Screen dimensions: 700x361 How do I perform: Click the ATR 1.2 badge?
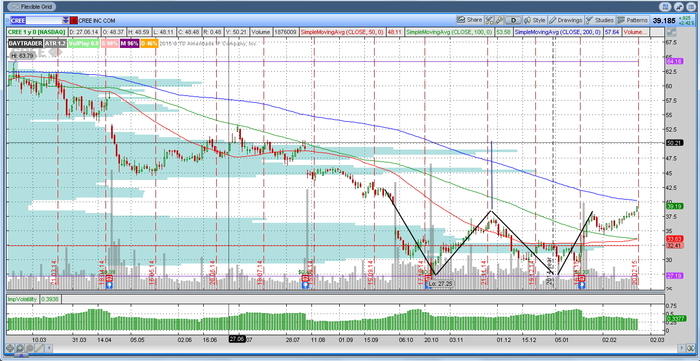[x=55, y=43]
